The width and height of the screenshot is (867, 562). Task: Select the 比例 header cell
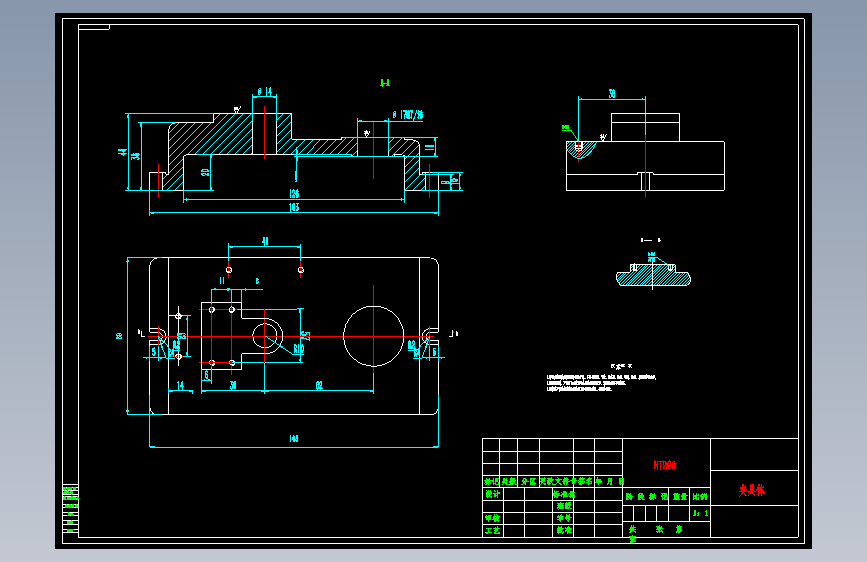(700, 497)
